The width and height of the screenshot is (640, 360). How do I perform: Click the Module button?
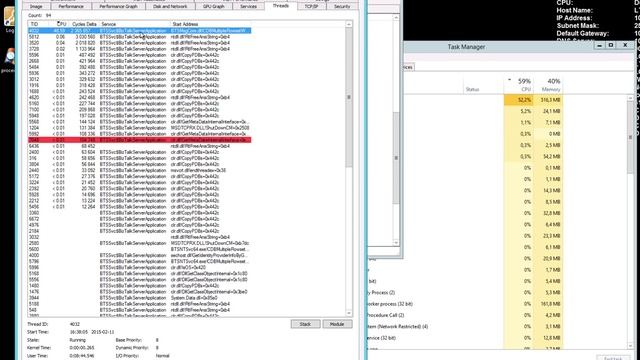337,324
